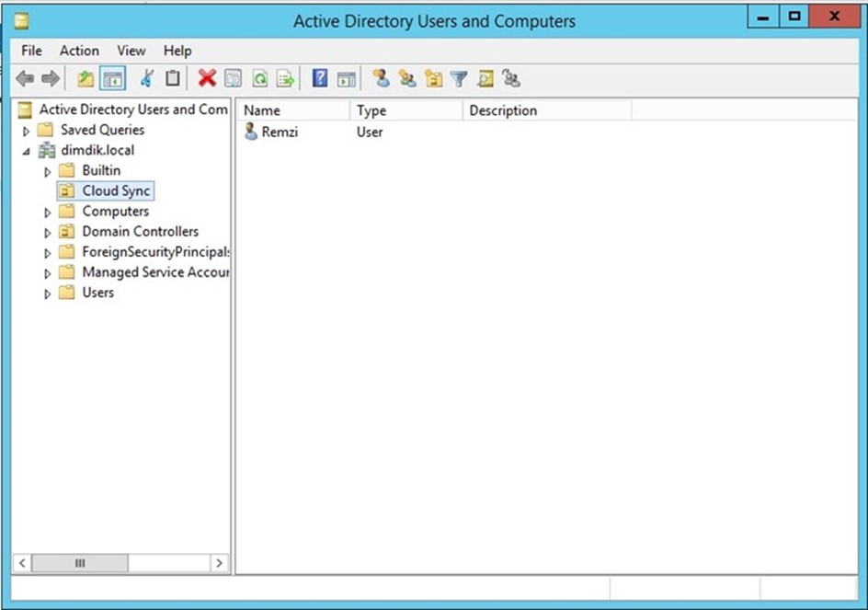
Task: Click the clipboard Paste icon
Action: coord(172,79)
